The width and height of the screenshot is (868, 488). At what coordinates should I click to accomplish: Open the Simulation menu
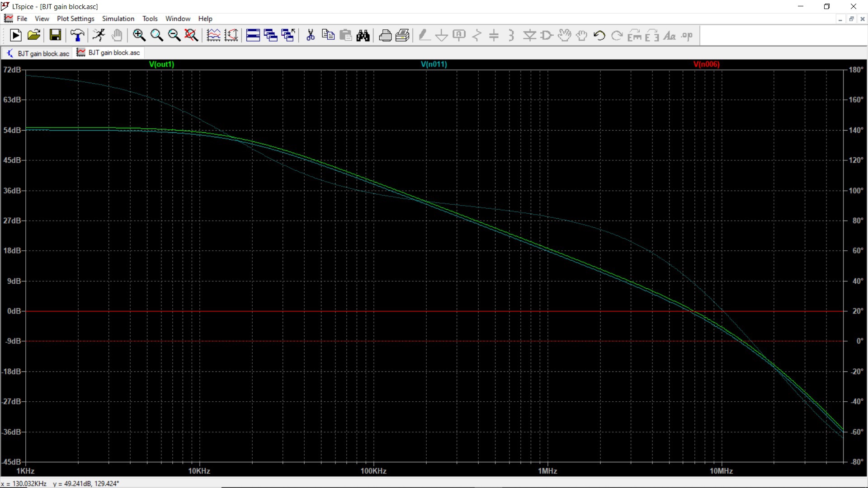[118, 19]
